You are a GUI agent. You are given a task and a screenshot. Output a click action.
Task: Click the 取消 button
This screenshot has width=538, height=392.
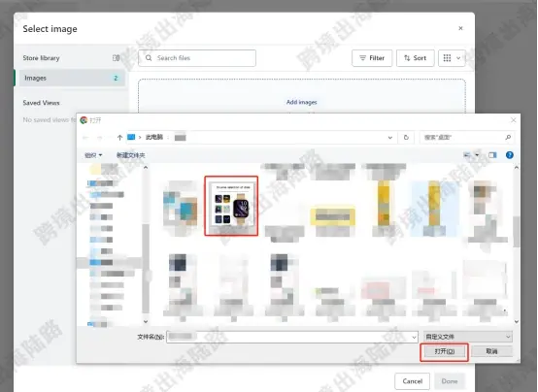pyautogui.click(x=491, y=351)
